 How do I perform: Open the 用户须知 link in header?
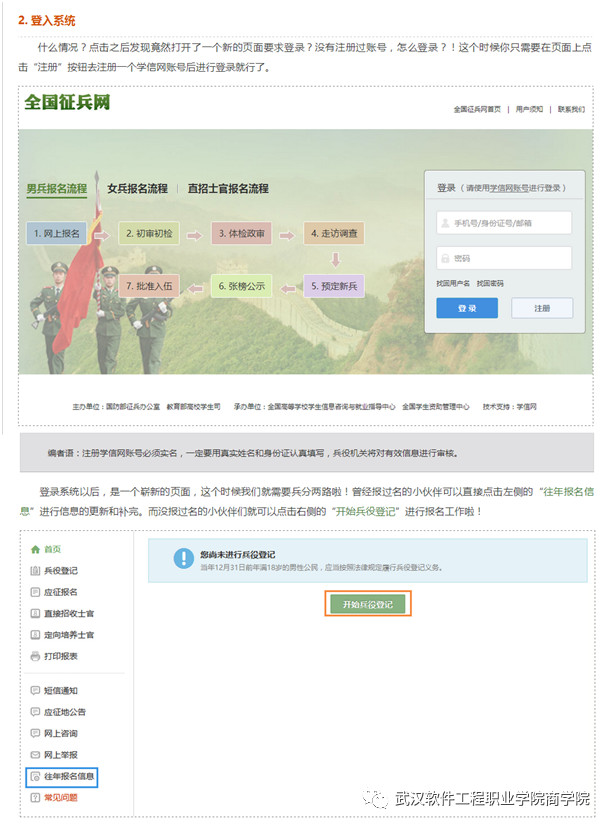click(529, 109)
